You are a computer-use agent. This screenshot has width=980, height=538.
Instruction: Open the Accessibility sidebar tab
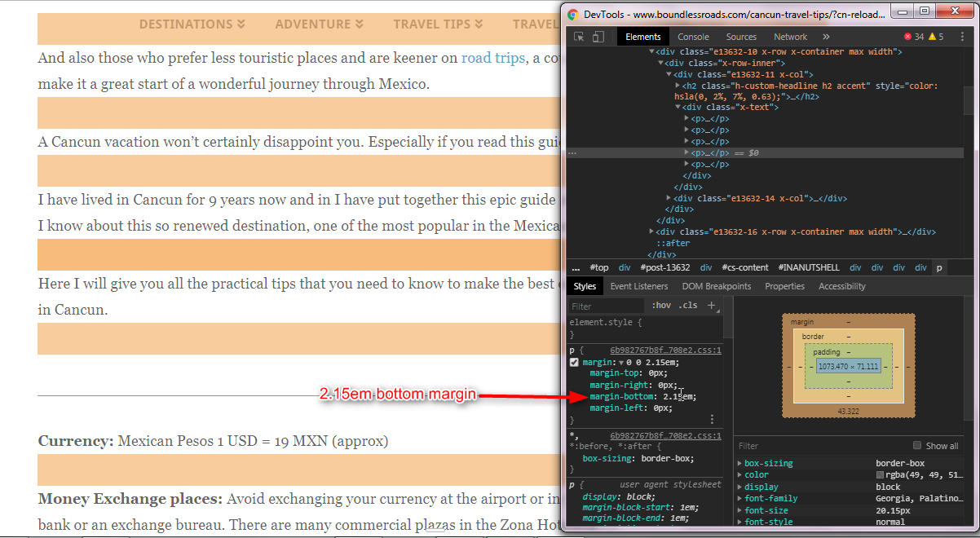(x=842, y=286)
